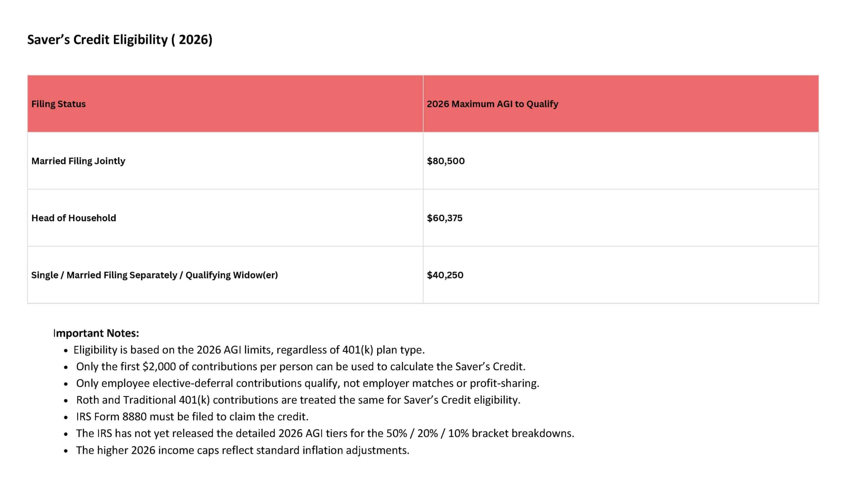This screenshot has height=488, width=868.
Task: Click the Important Notes heading
Action: click(x=96, y=333)
